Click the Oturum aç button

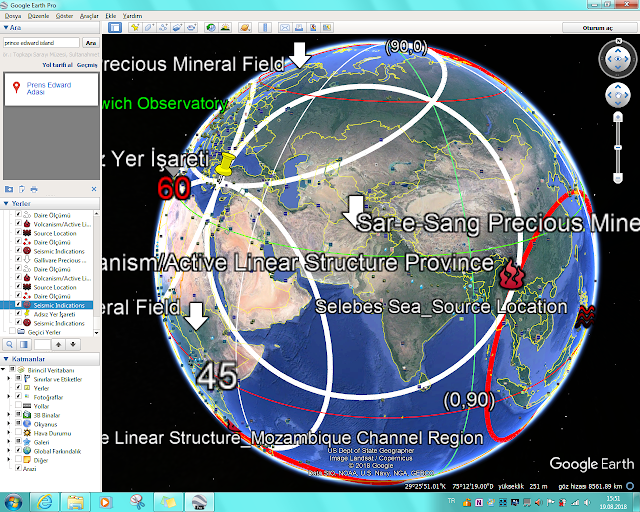tap(598, 28)
